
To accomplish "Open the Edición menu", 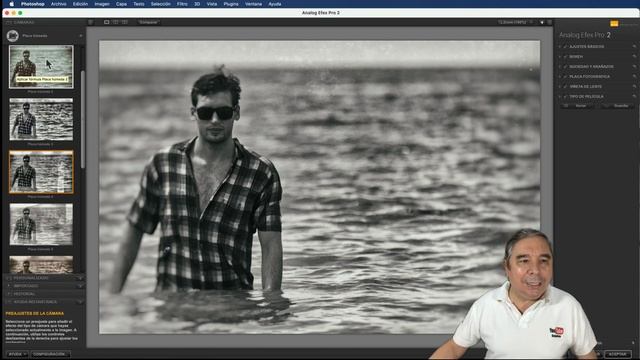I will 80,4.
